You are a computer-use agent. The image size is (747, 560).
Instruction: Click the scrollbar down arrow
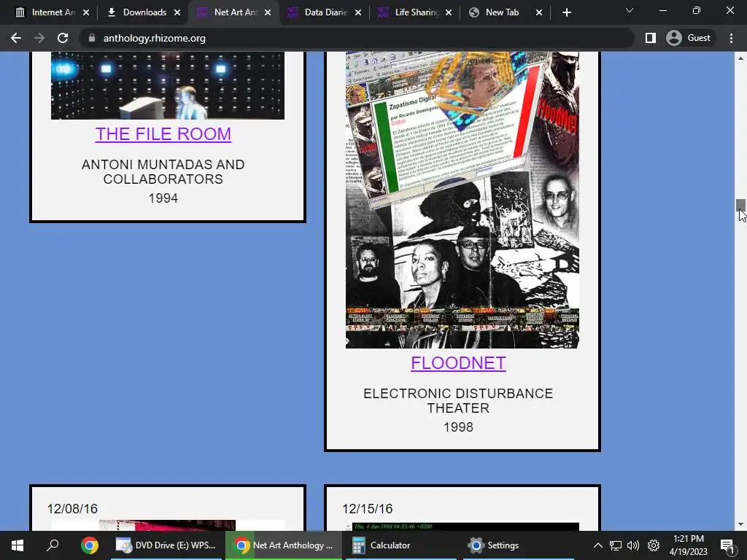[740, 524]
